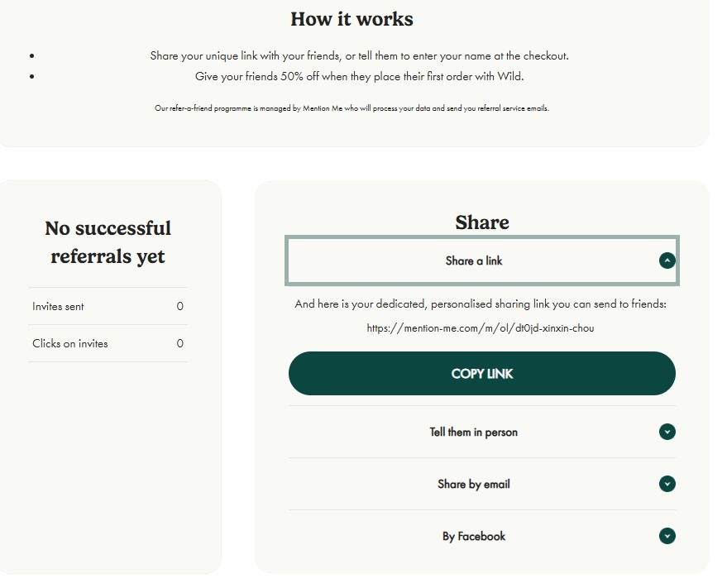Click the Tell them in person chevron icon

click(667, 432)
